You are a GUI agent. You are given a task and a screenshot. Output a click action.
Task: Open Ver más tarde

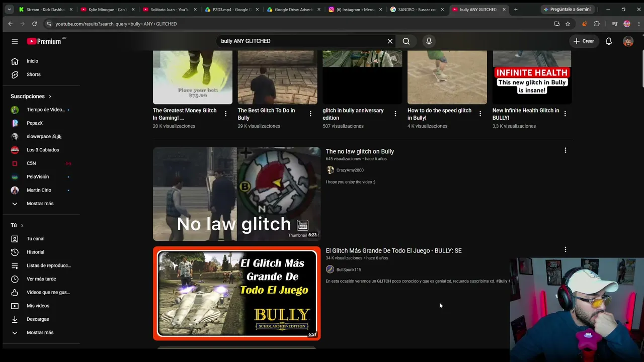coord(42,279)
